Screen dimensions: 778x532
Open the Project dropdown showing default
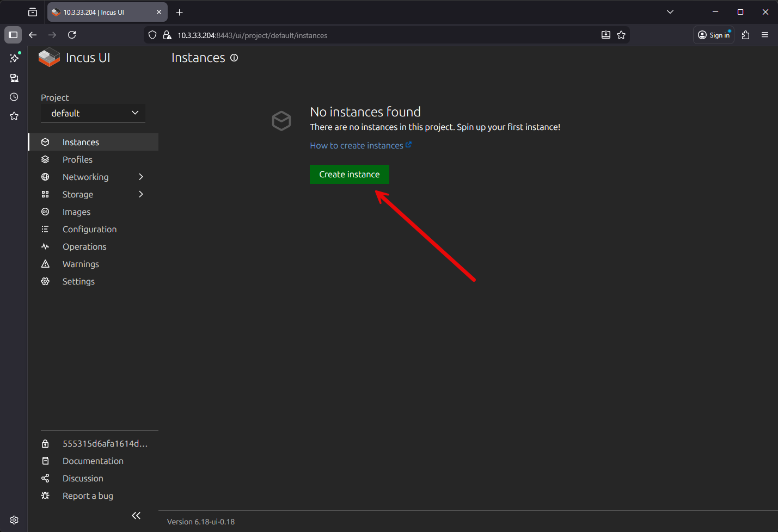93,113
